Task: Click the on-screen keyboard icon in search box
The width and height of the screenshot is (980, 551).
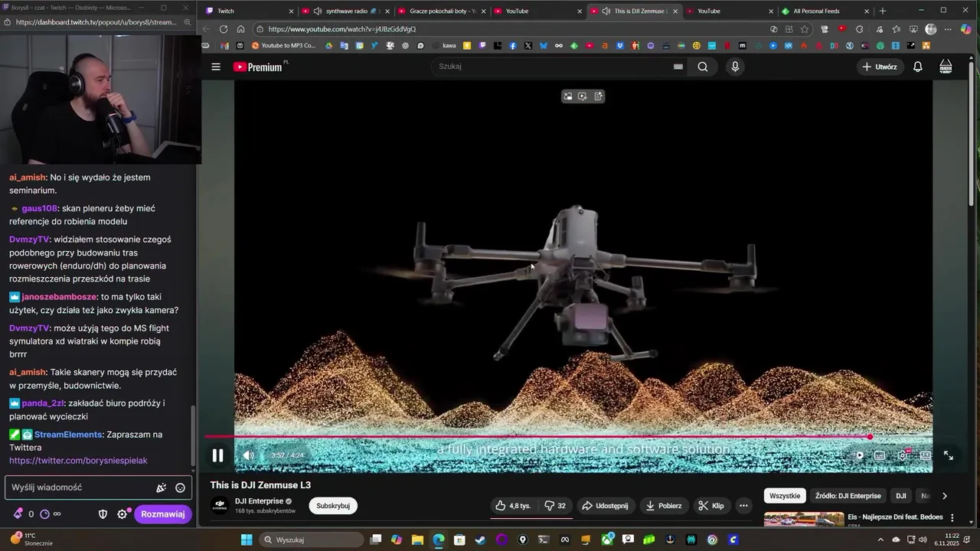Action: pos(678,67)
